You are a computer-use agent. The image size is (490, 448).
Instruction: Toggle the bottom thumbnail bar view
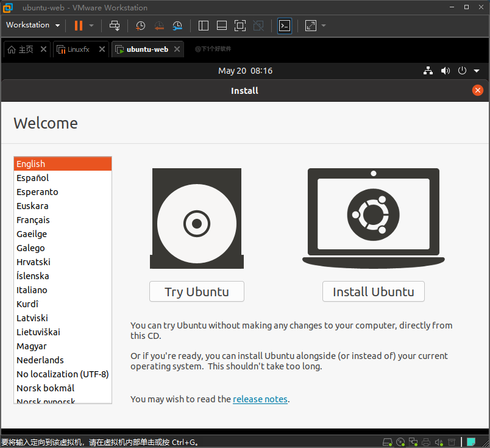click(222, 26)
